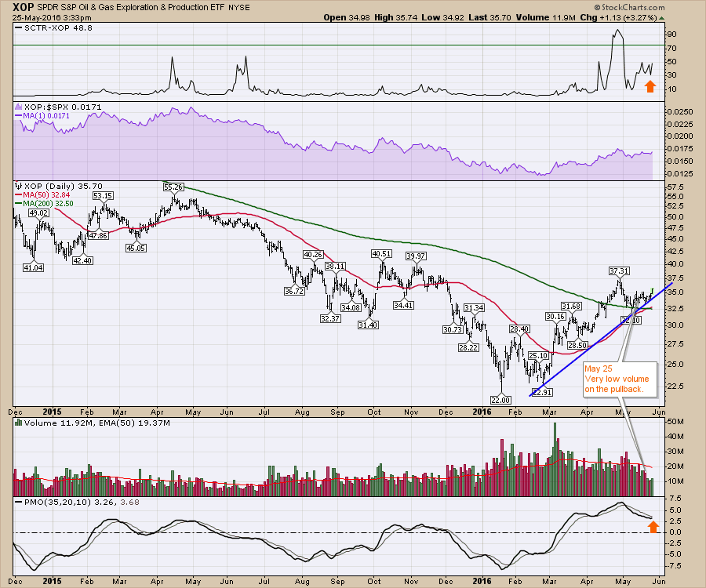
Task: Click the 31.34 price label
Action: pos(474,308)
